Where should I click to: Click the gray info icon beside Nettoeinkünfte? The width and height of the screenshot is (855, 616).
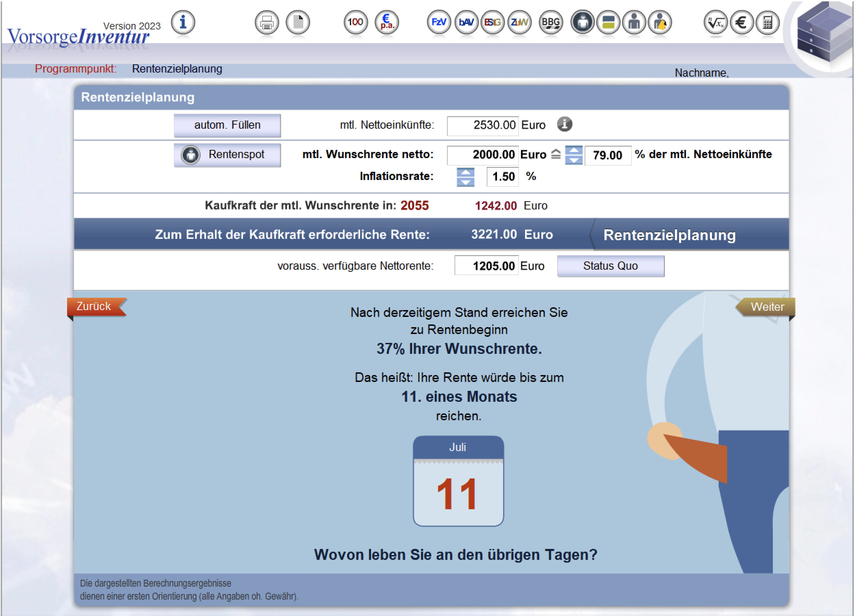[x=564, y=124]
